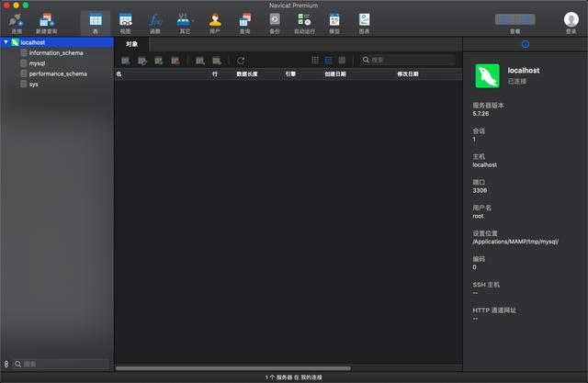Click the Open Table icon in the object toolbar
The image size is (588, 383).
(125, 61)
